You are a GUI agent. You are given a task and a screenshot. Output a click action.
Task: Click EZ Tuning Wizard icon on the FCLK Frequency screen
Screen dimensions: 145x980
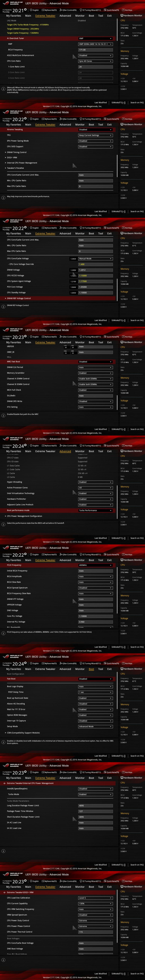(x=81, y=555)
